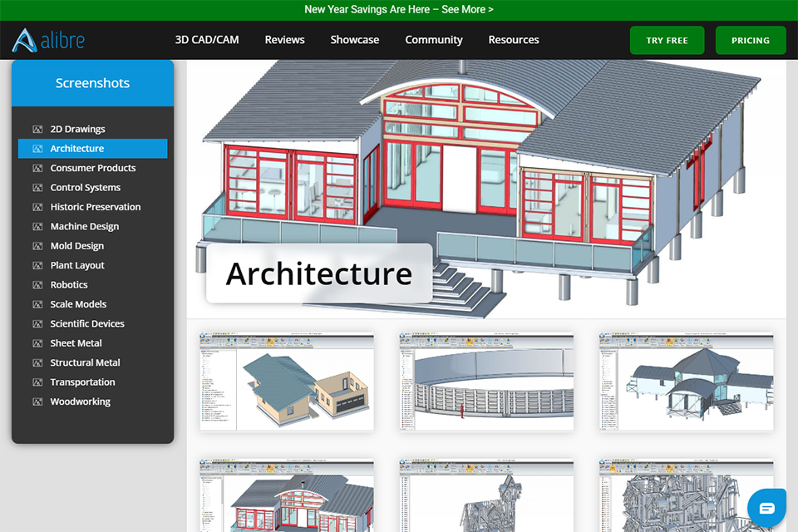
Task: Select Woodworking category
Action: pyautogui.click(x=92, y=401)
